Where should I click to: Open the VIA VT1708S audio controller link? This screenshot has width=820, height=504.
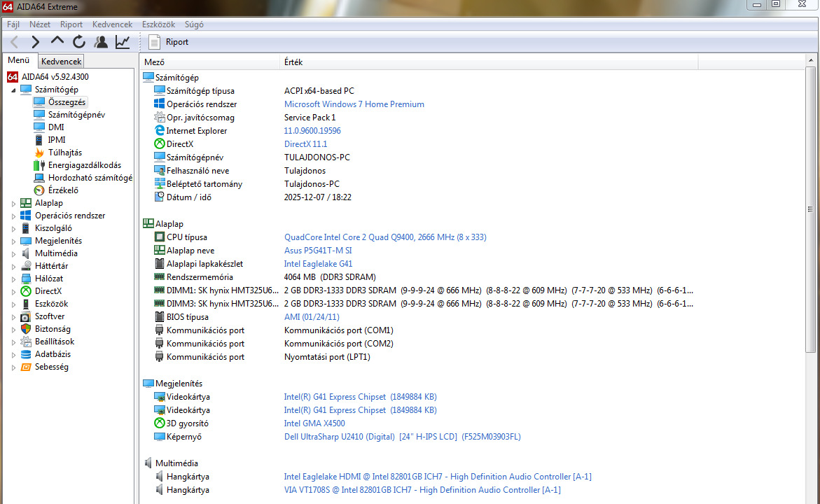pos(422,490)
